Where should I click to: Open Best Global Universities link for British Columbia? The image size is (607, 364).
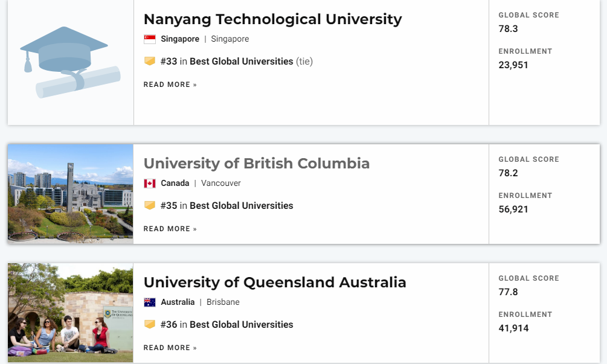pos(241,206)
